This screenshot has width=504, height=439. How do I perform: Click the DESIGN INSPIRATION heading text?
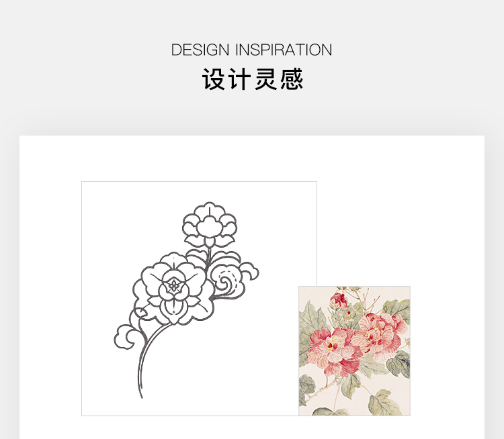click(252, 50)
